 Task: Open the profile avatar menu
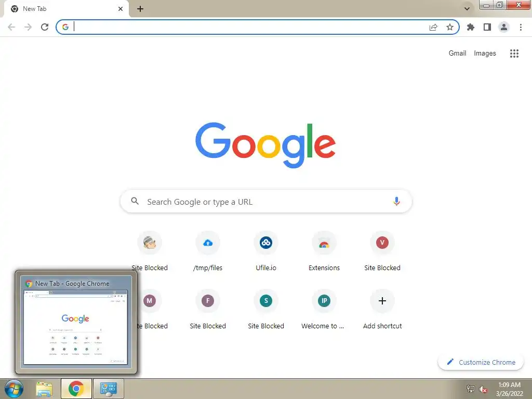click(504, 27)
